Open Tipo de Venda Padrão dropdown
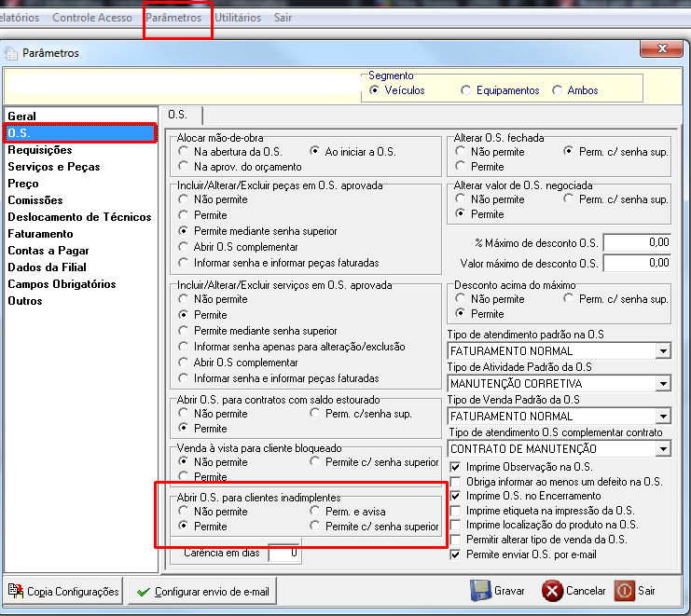 click(x=663, y=416)
